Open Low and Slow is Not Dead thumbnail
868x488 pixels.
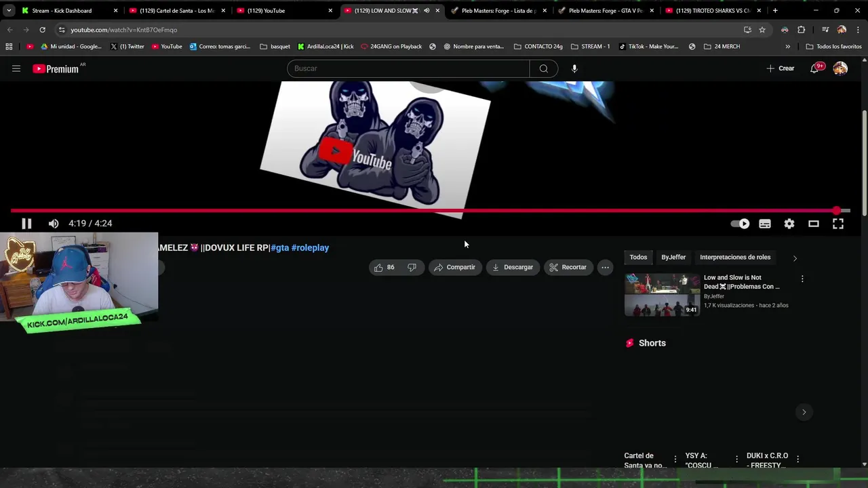pos(662,294)
